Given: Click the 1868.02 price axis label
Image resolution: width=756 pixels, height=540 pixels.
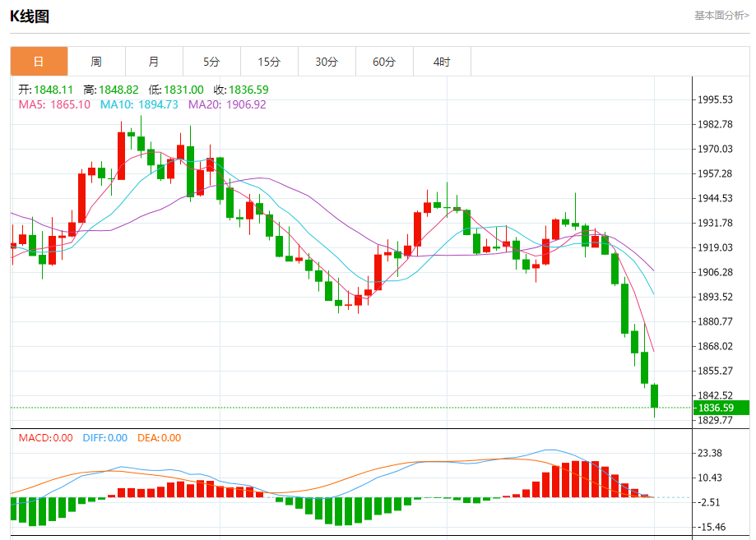Looking at the screenshot, I should [x=716, y=346].
